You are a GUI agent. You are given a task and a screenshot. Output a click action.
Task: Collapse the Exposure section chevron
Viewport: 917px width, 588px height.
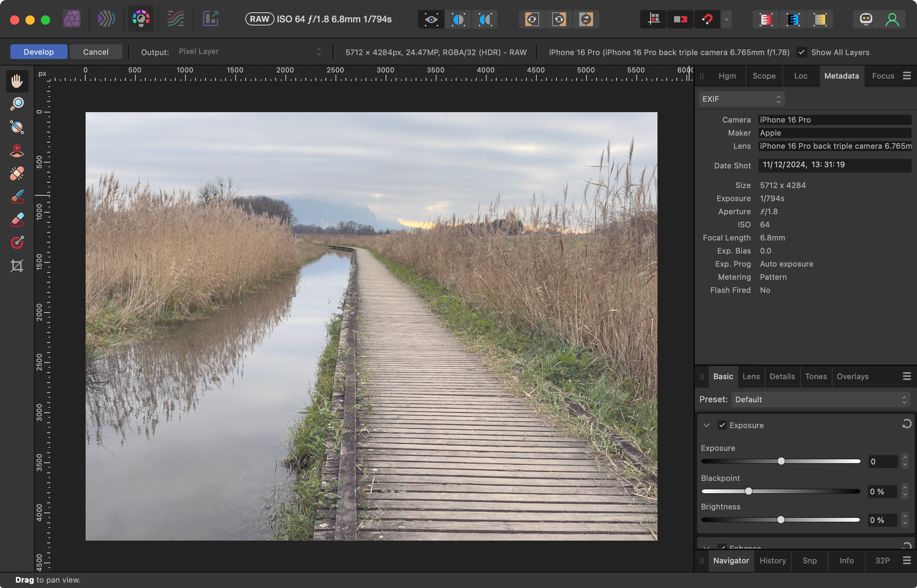coord(706,425)
